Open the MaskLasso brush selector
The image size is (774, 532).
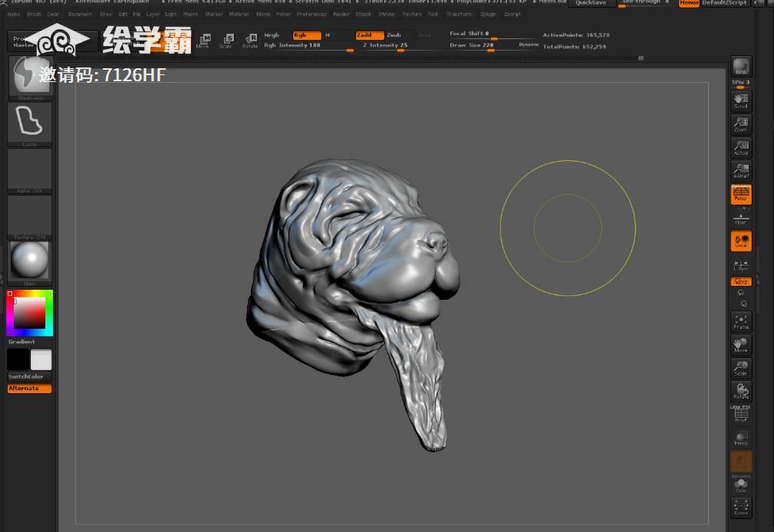(x=30, y=78)
